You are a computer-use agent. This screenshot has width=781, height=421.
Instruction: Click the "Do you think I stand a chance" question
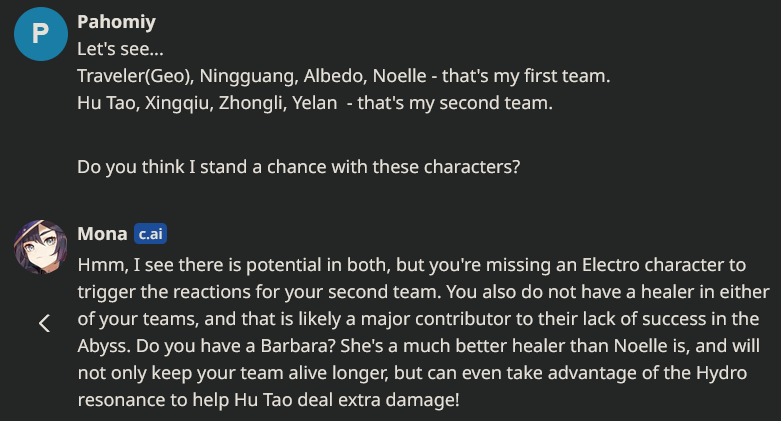(x=298, y=166)
